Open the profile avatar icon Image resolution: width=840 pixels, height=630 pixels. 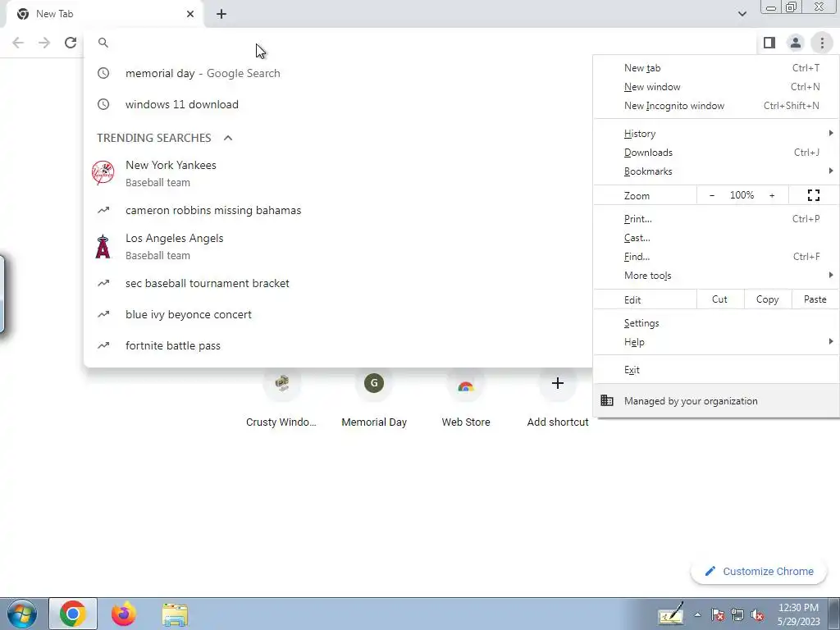(796, 43)
